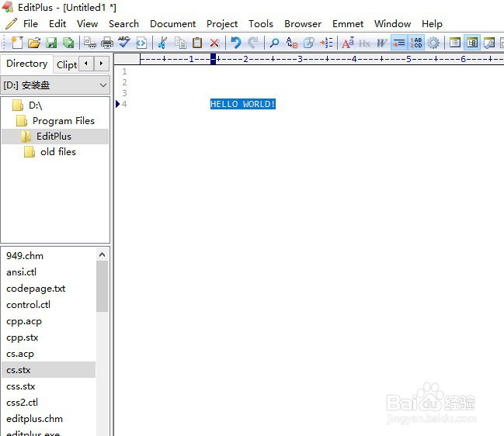This screenshot has height=436, width=504.
Task: Click the View in Browser icon
Action: (x=141, y=43)
